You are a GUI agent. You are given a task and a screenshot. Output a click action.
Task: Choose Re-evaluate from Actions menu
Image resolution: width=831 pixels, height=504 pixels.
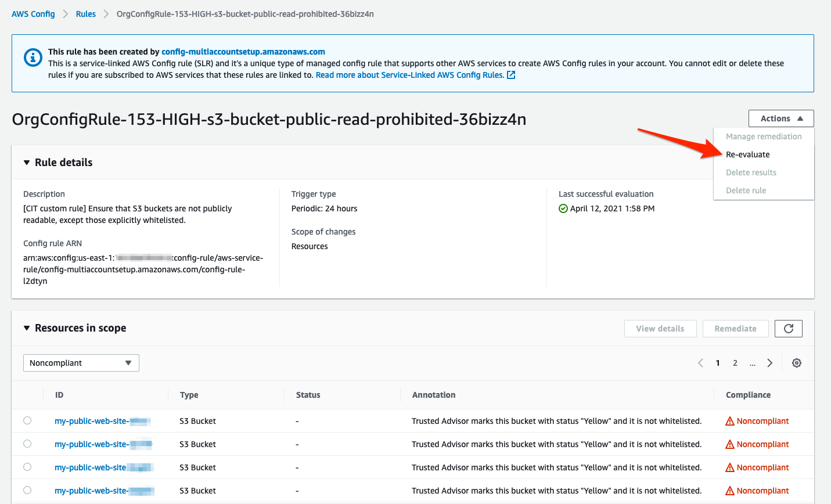point(748,154)
